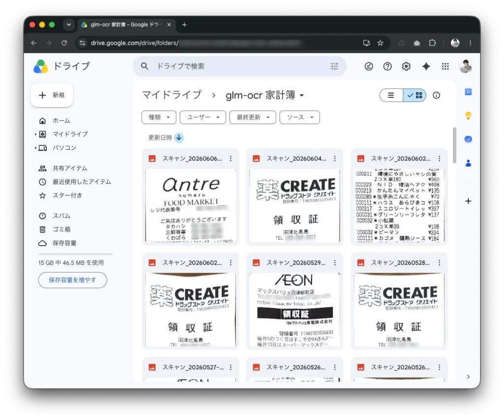Open the スキャン_20260528 CREATE receipt thumbnail
The width and height of the screenshot is (504, 420).
399,310
